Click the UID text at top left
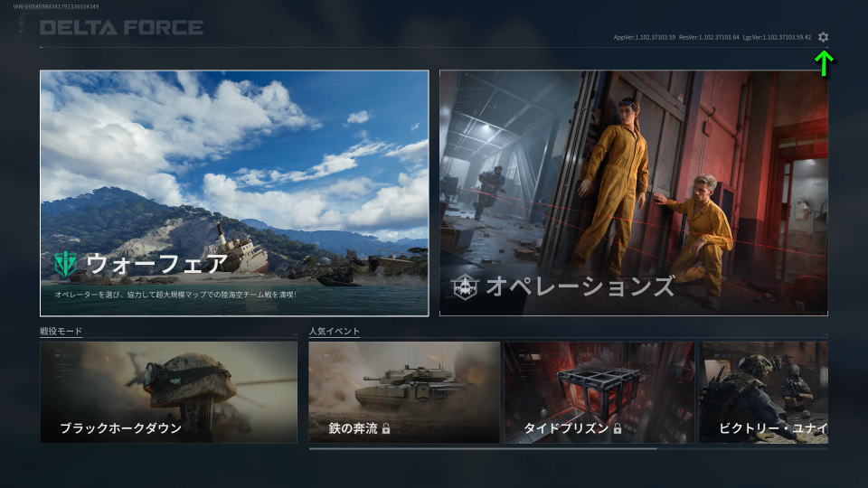The width and height of the screenshot is (868, 488). [56, 6]
